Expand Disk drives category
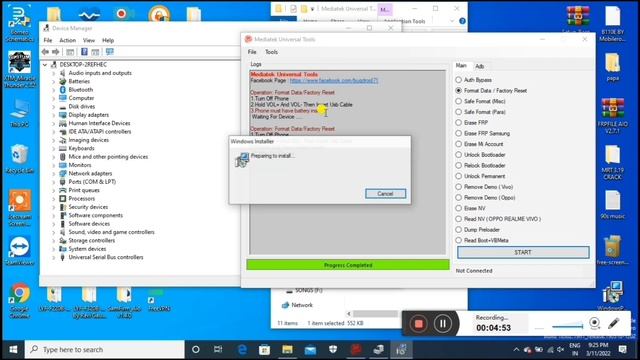Viewport: 640px width, 360px height. [x=53, y=107]
